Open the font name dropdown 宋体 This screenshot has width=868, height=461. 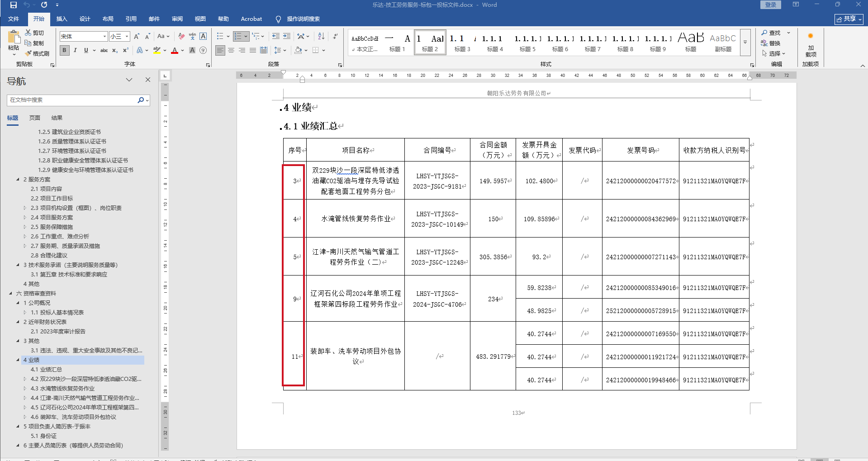104,36
